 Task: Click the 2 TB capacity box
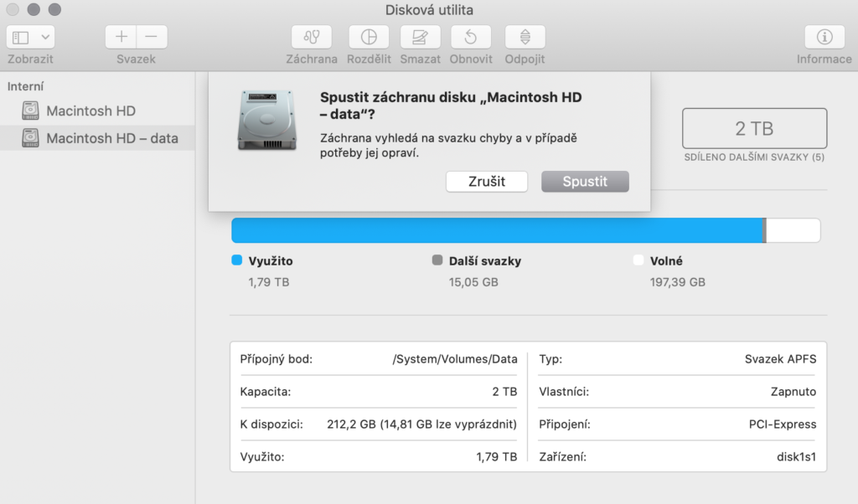(x=754, y=128)
